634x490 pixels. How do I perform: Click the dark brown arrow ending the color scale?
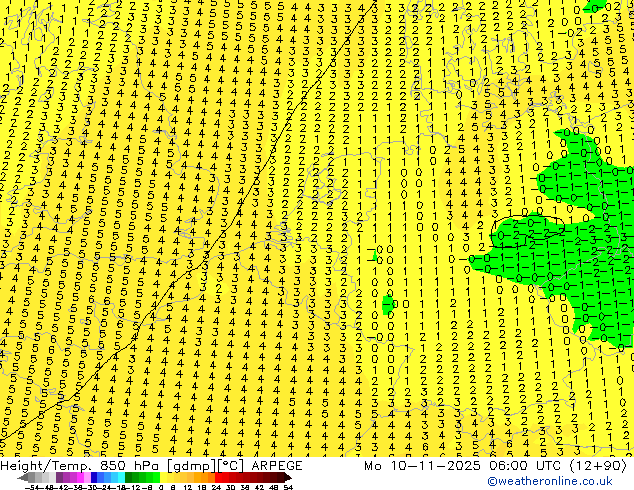[x=288, y=477]
